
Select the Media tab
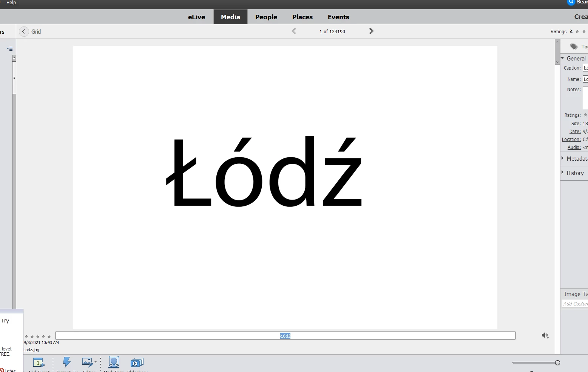pos(230,17)
